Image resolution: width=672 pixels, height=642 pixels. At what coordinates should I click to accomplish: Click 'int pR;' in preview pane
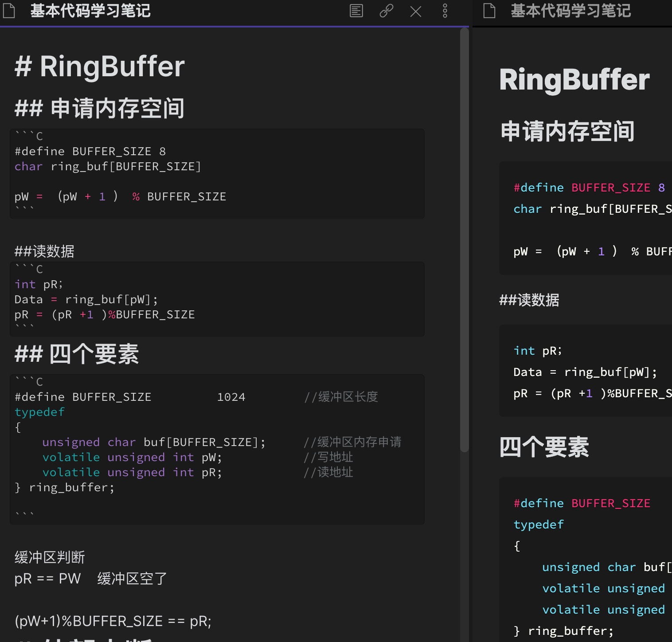pyautogui.click(x=538, y=351)
